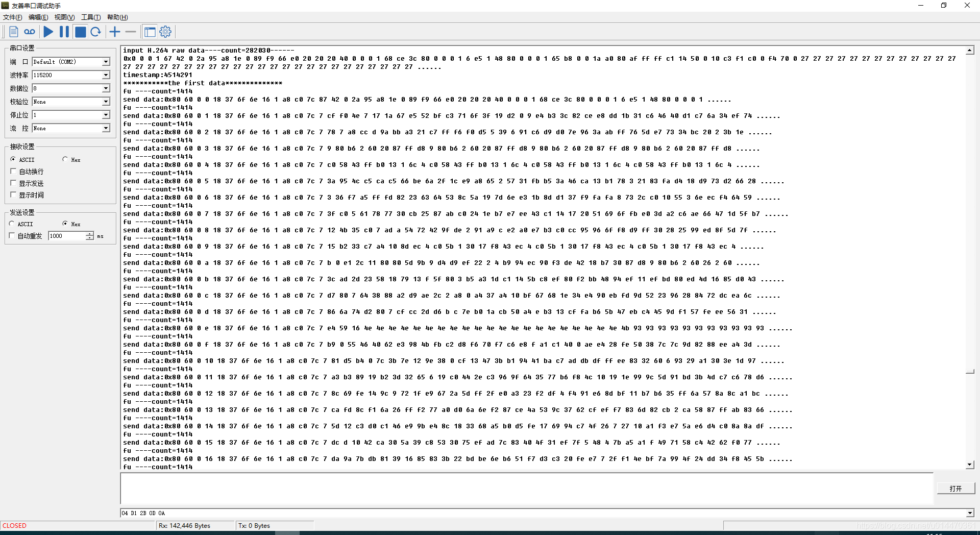Open the 帮助(H) menu
Viewport: 980px width, 535px height.
pyautogui.click(x=117, y=17)
